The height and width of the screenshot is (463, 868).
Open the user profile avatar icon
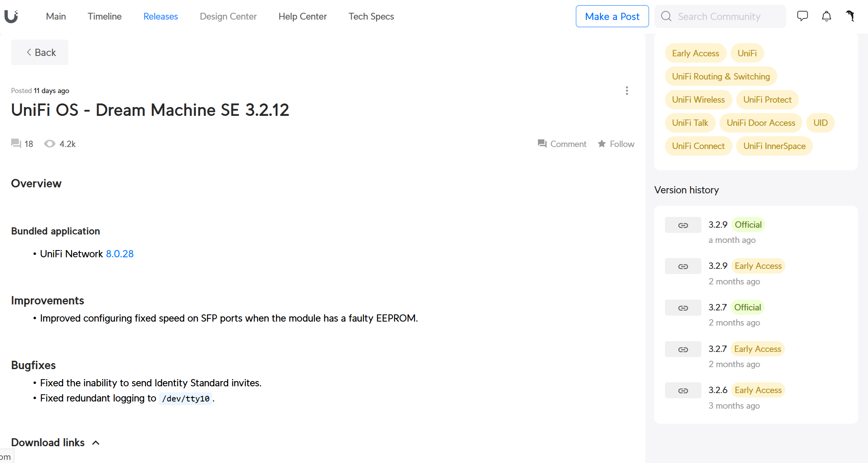pos(850,16)
